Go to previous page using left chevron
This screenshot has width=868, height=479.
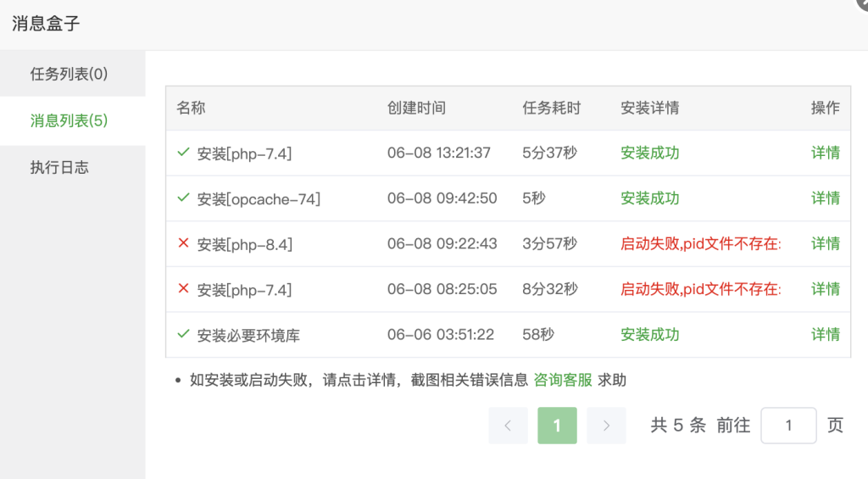508,426
